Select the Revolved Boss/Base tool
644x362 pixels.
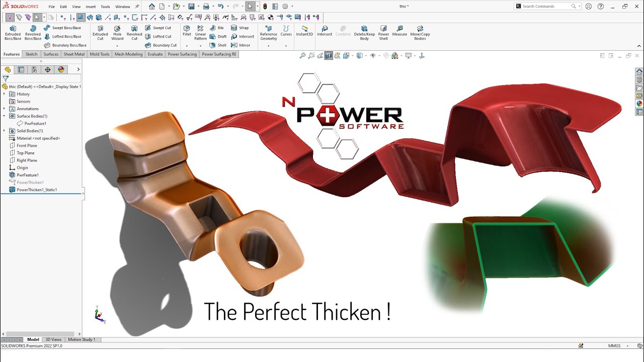tap(33, 33)
